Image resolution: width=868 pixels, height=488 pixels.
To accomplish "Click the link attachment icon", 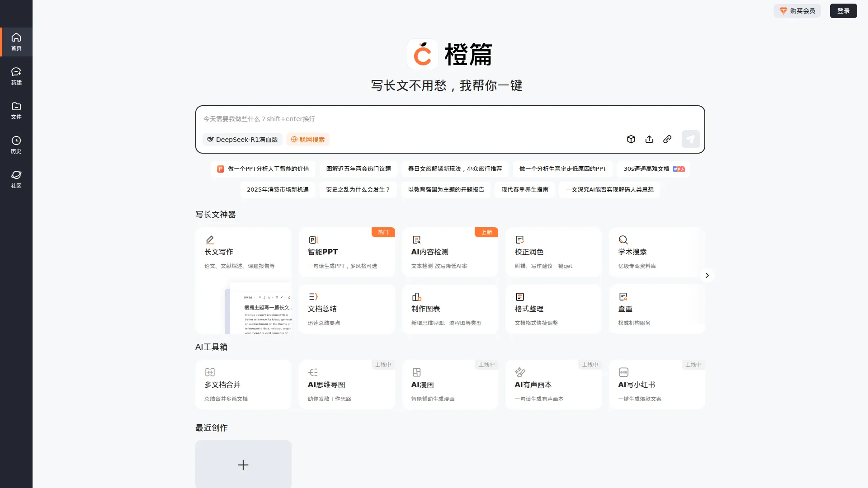I will click(x=667, y=139).
